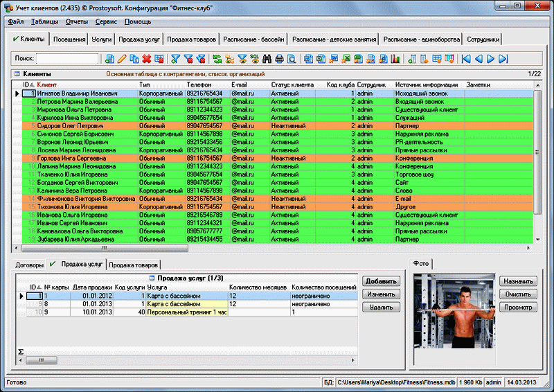Jump to first record arrow icon
The width and height of the screenshot is (554, 392).
click(465, 60)
